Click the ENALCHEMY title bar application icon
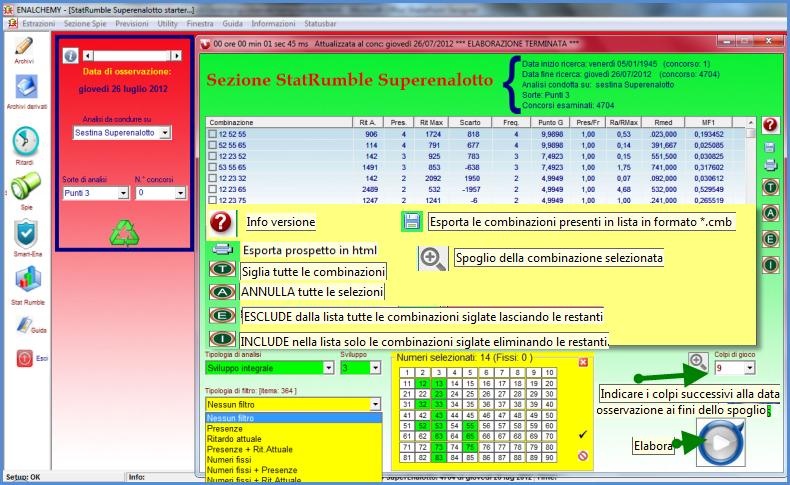This screenshot has height=485, width=790. point(8,10)
